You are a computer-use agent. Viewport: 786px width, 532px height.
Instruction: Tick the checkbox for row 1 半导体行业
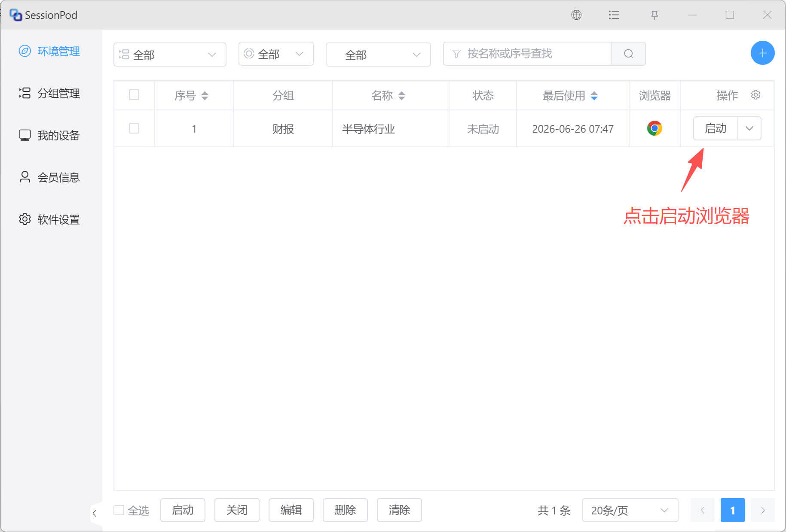pyautogui.click(x=134, y=128)
